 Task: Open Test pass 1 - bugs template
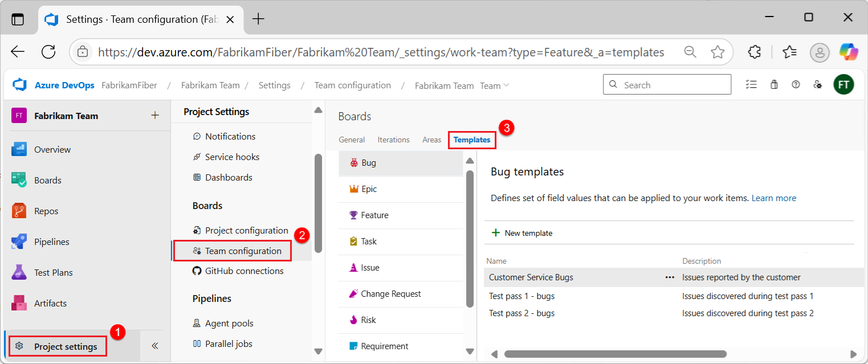521,296
